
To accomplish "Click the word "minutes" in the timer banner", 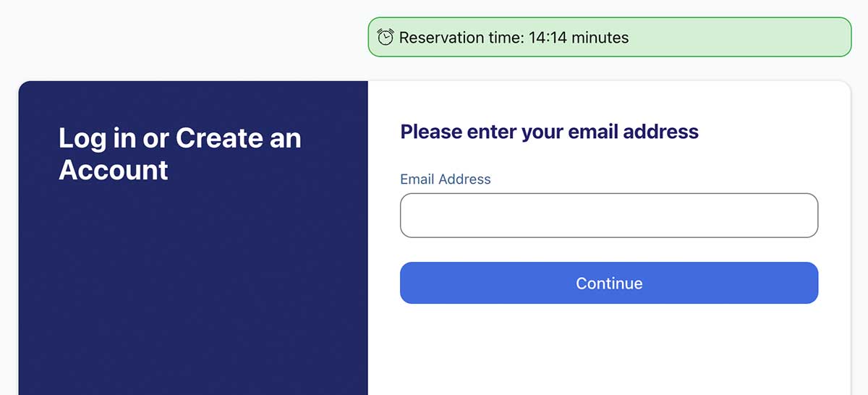I will pos(600,38).
